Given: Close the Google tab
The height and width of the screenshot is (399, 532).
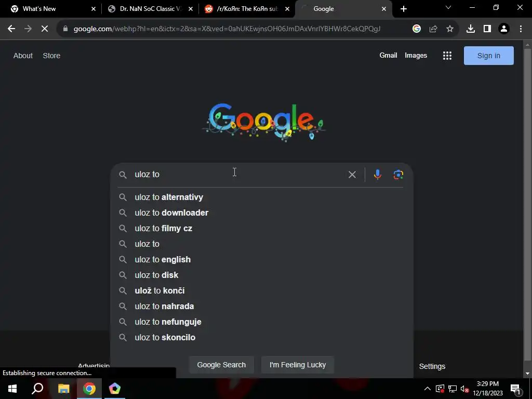Looking at the screenshot, I should 384,9.
